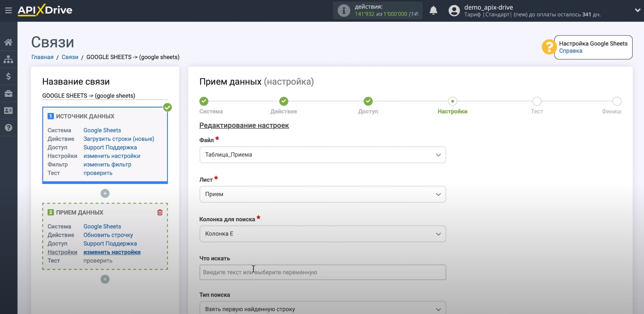Open the connections sitemap sidebar icon
Image resolution: width=644 pixels, height=314 pixels.
tap(9, 59)
